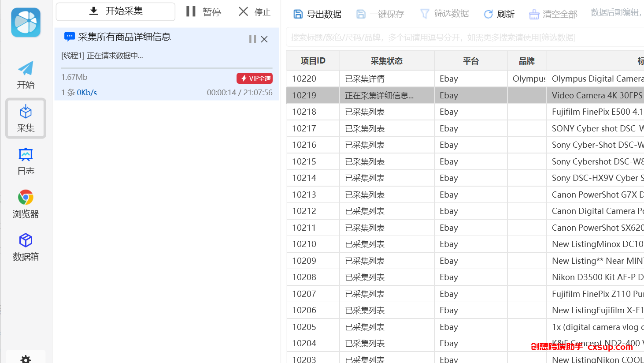Click 一键保存 save button

tap(380, 14)
